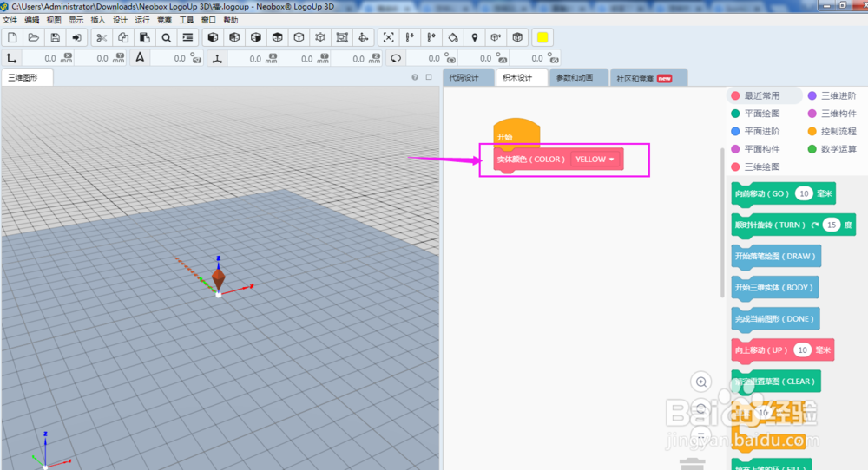Click the 开始三维实体 (BODY) block
The height and width of the screenshot is (470, 868).
(774, 288)
